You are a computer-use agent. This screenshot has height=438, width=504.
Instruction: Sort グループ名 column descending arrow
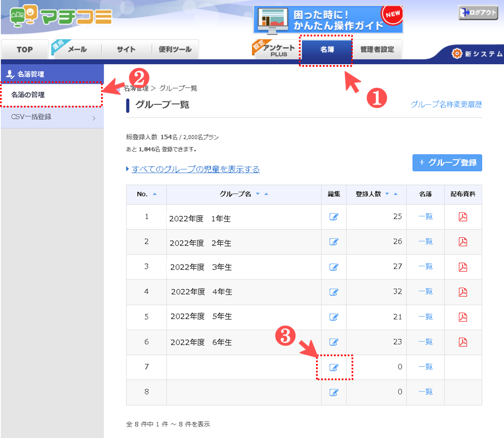(x=258, y=194)
